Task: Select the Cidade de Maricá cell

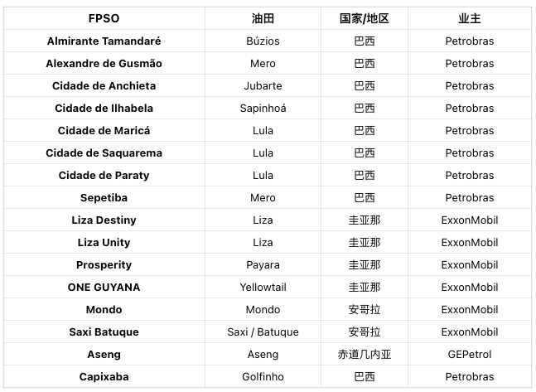Action: click(x=104, y=131)
